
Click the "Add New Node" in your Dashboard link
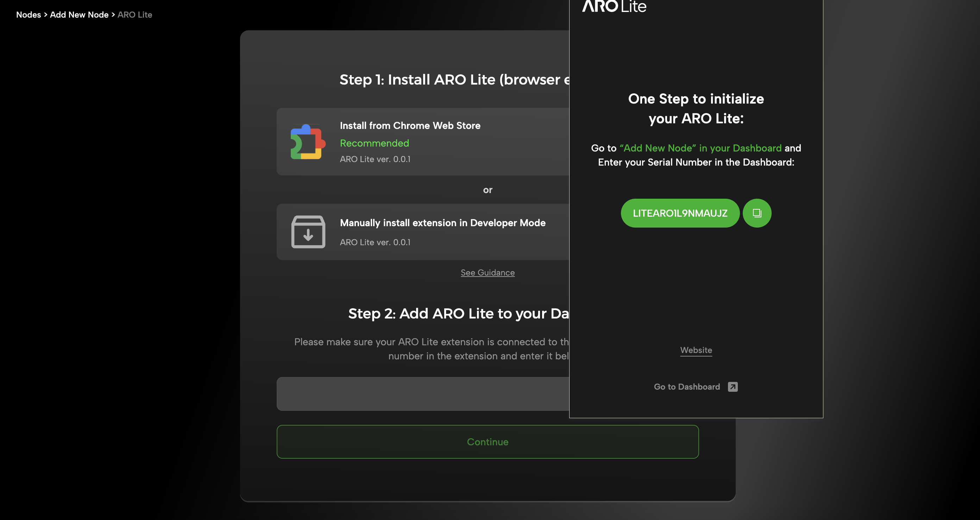coord(701,148)
